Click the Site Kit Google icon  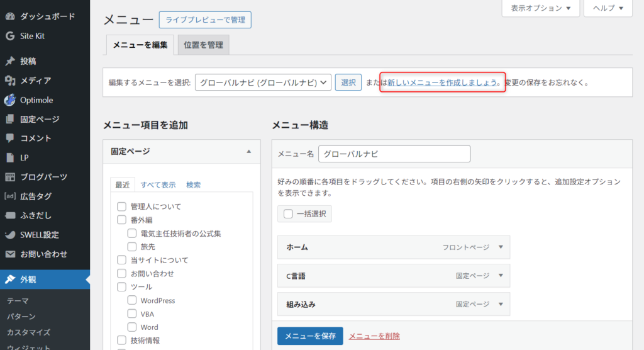[10, 36]
